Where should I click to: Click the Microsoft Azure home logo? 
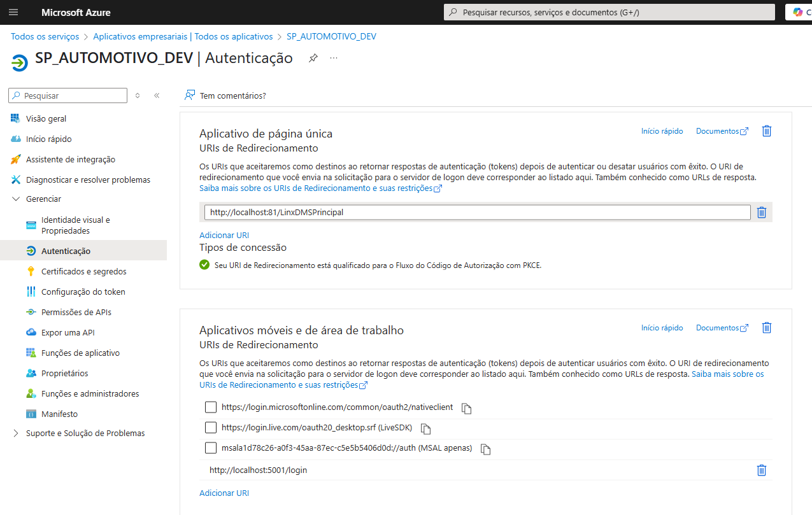point(76,13)
